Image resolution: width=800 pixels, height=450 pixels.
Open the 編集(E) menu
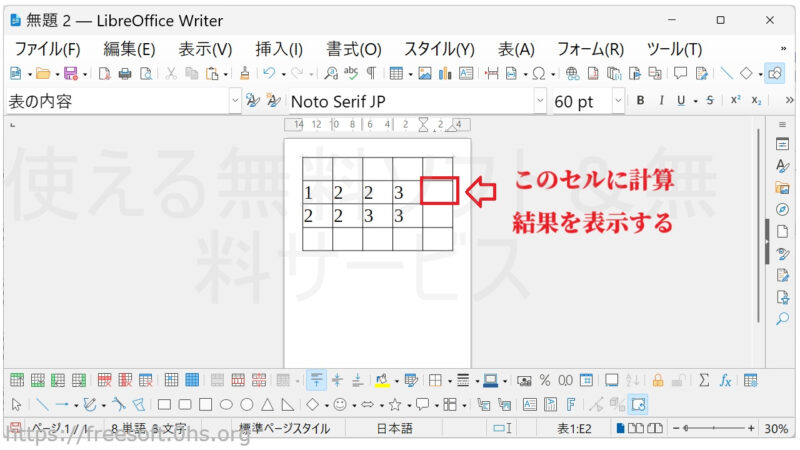click(129, 49)
